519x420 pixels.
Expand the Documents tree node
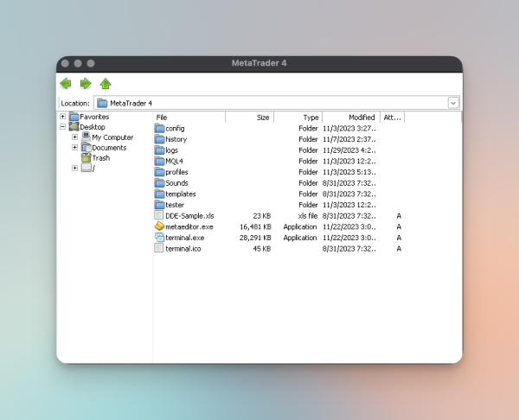74,148
